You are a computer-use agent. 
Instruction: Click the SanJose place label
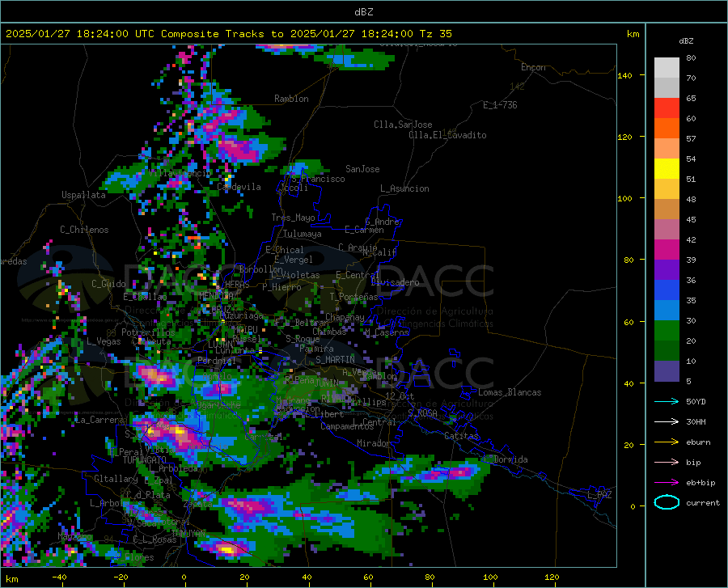362,169
